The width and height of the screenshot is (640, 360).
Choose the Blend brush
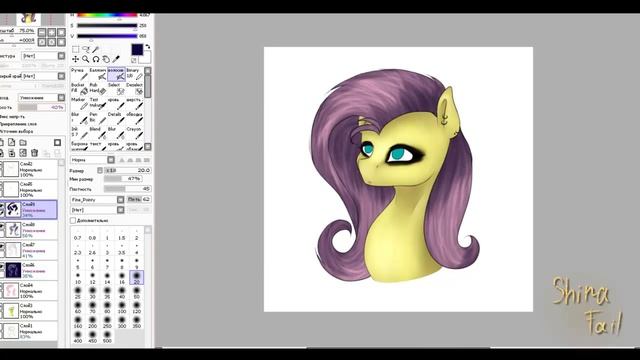pos(98,133)
